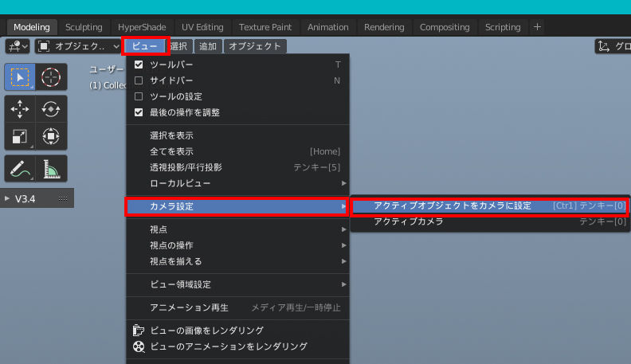The height and width of the screenshot is (364, 631).
Task: Switch to the Compositing workspace tab
Action: pos(445,27)
